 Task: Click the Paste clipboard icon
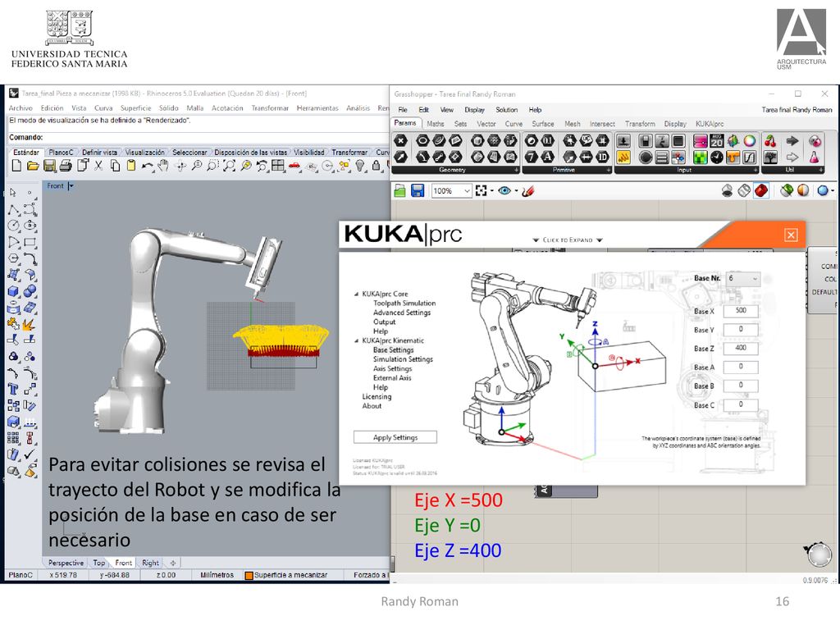click(x=130, y=166)
